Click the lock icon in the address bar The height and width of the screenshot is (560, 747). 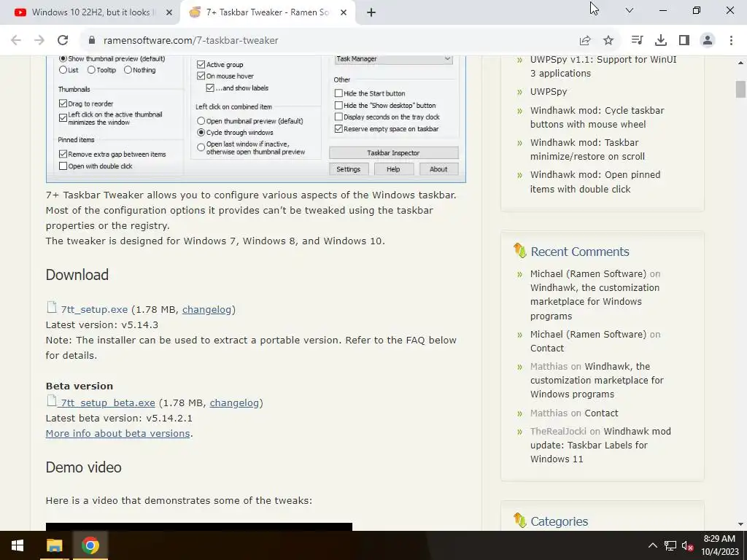pyautogui.click(x=92, y=40)
